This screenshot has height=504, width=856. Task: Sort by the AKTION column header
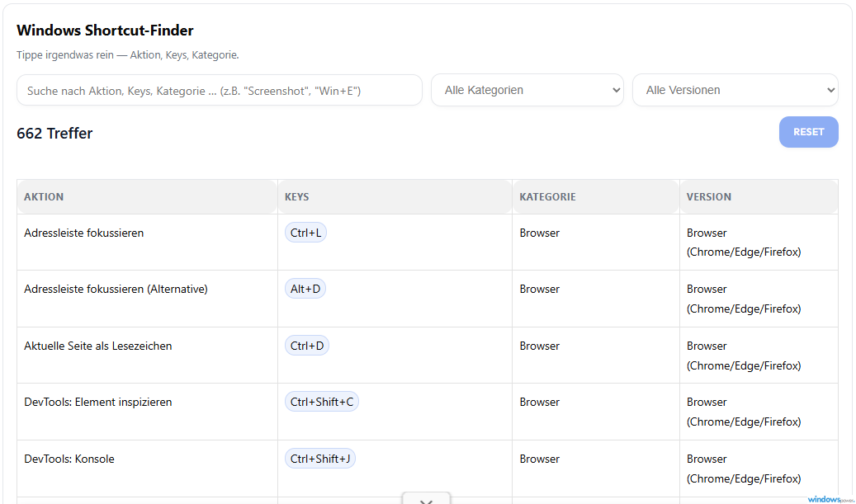point(44,197)
